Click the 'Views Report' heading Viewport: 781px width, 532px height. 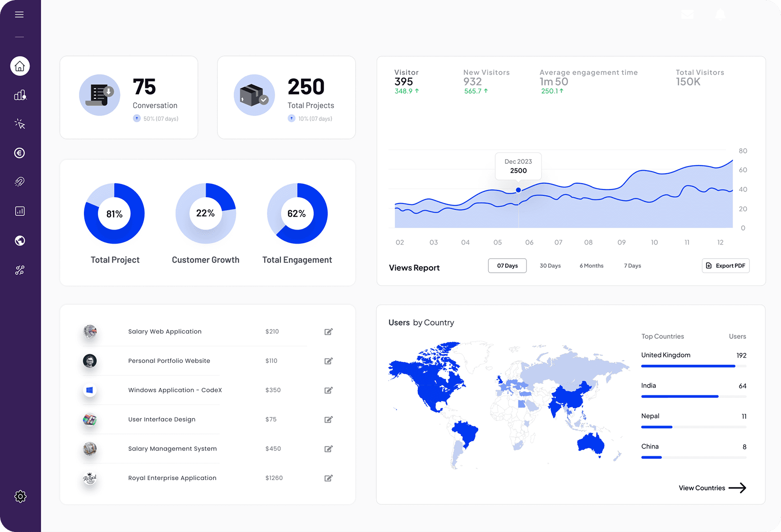(414, 268)
